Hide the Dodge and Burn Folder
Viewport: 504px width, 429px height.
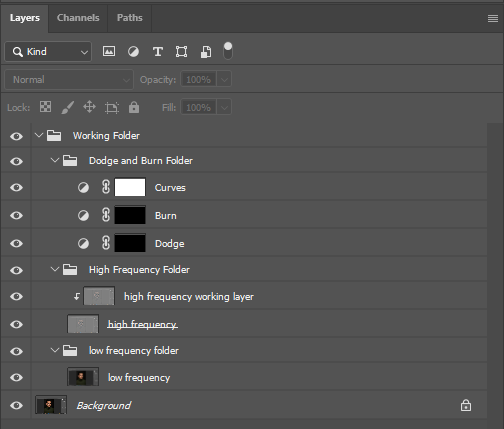pyautogui.click(x=16, y=161)
